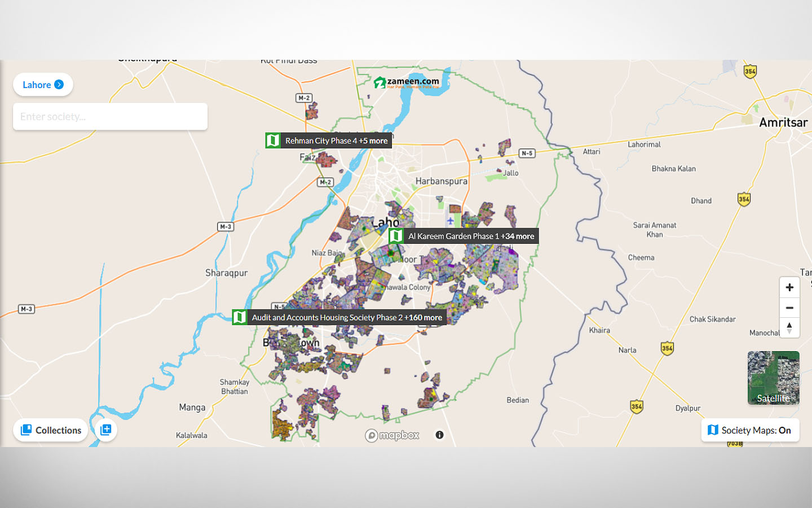
Task: Select Al Kareem Garden Phase 1 label
Action: click(x=453, y=236)
